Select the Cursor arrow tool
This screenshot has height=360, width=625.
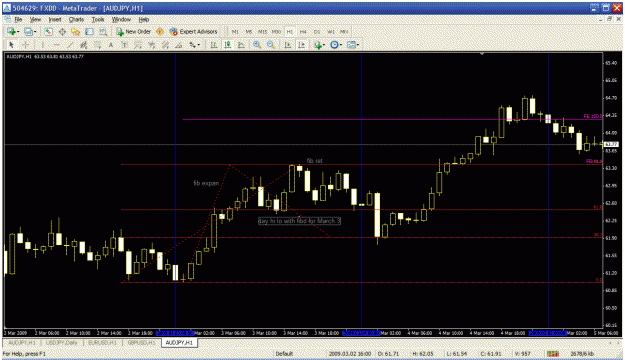11,45
